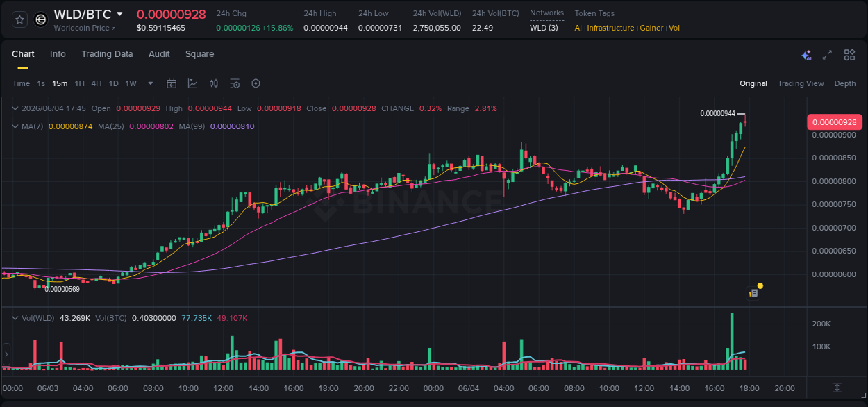Click the 24h change +15.86% value

point(278,28)
